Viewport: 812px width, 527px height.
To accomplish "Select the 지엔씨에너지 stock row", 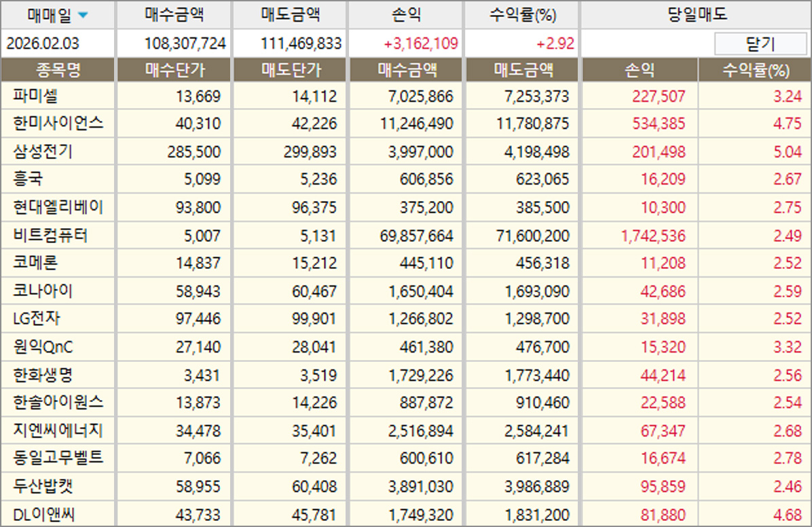I will tap(58, 430).
